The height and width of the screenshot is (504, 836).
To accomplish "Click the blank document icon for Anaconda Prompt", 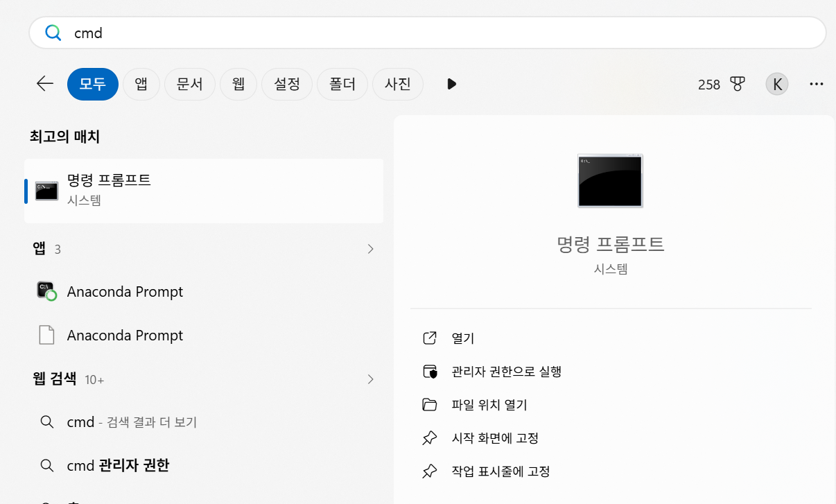I will [x=46, y=335].
